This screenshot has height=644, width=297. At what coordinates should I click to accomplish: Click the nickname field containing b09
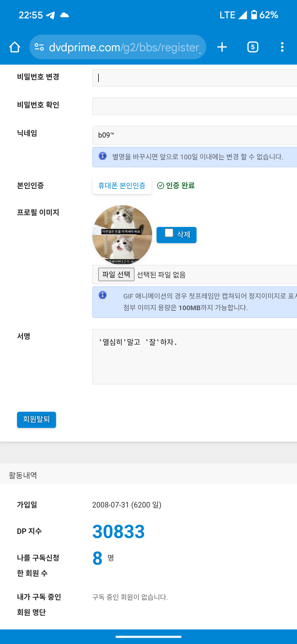click(194, 135)
